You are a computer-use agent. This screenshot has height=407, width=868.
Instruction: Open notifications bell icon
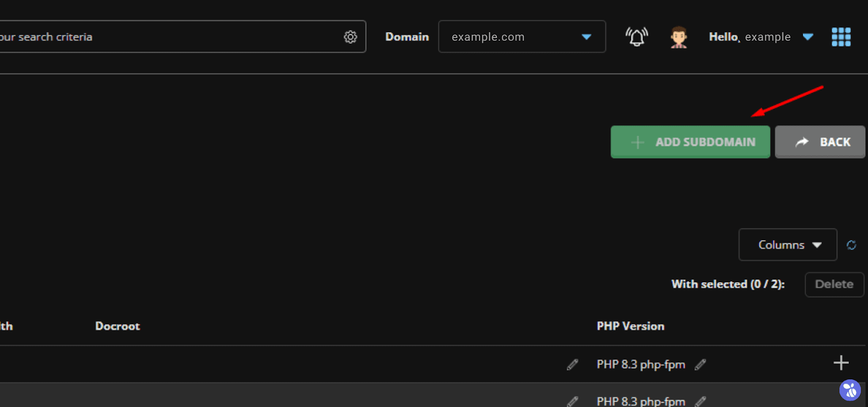pos(637,37)
